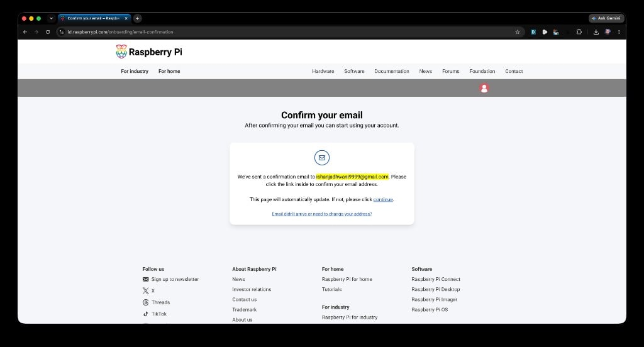The width and height of the screenshot is (644, 347).
Task: Open Raspberry Pi Desktop link
Action: tap(435, 290)
